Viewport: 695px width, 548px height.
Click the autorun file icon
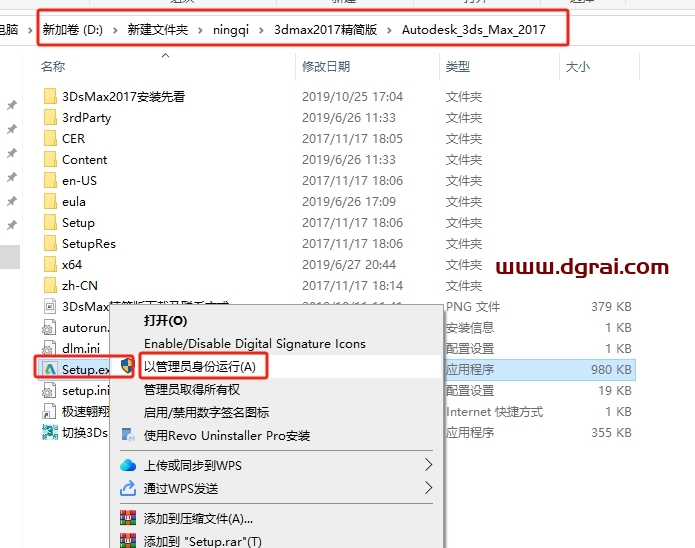click(x=49, y=328)
